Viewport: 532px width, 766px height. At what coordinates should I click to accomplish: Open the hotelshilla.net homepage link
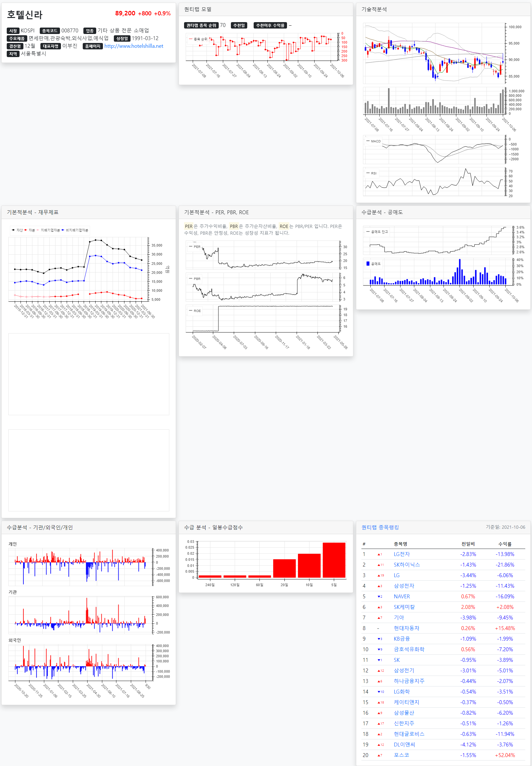click(134, 46)
